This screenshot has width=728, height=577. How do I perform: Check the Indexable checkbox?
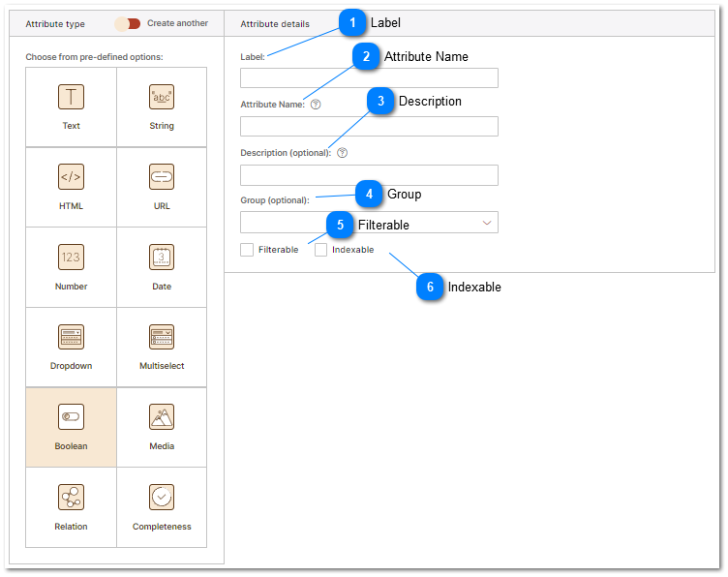click(x=321, y=250)
